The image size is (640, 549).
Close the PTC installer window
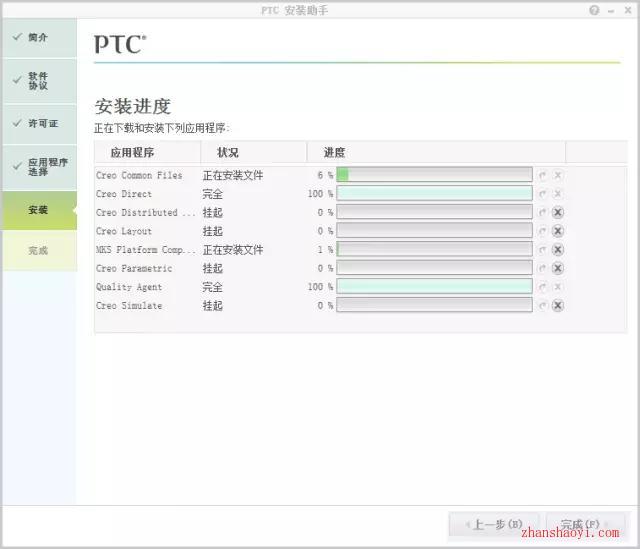(x=628, y=10)
